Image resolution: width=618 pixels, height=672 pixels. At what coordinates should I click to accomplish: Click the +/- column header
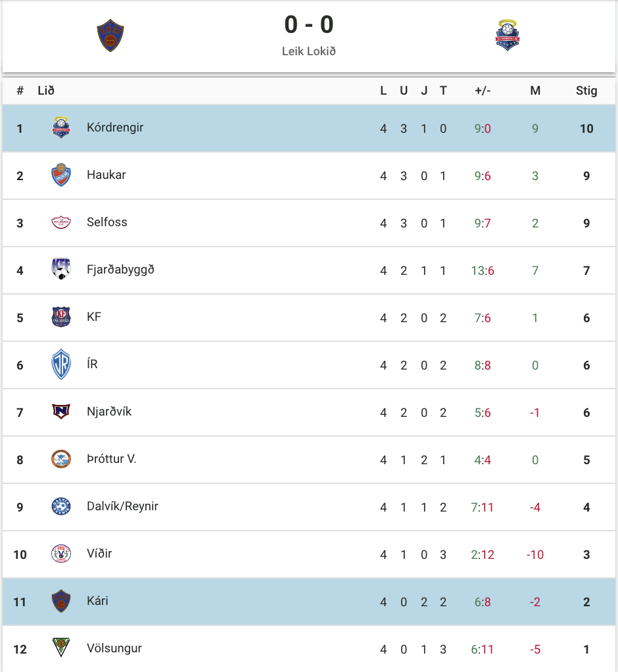(x=483, y=91)
